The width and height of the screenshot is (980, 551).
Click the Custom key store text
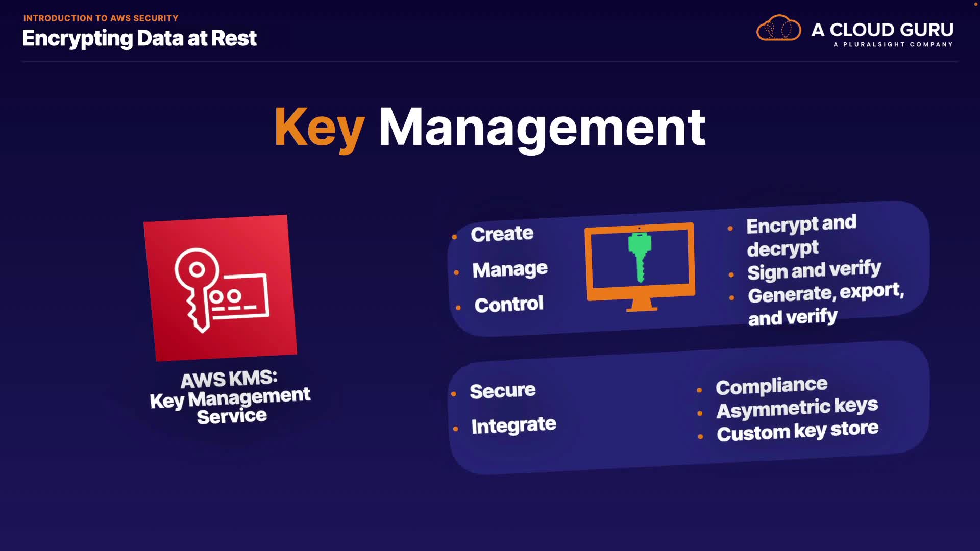pos(797,431)
